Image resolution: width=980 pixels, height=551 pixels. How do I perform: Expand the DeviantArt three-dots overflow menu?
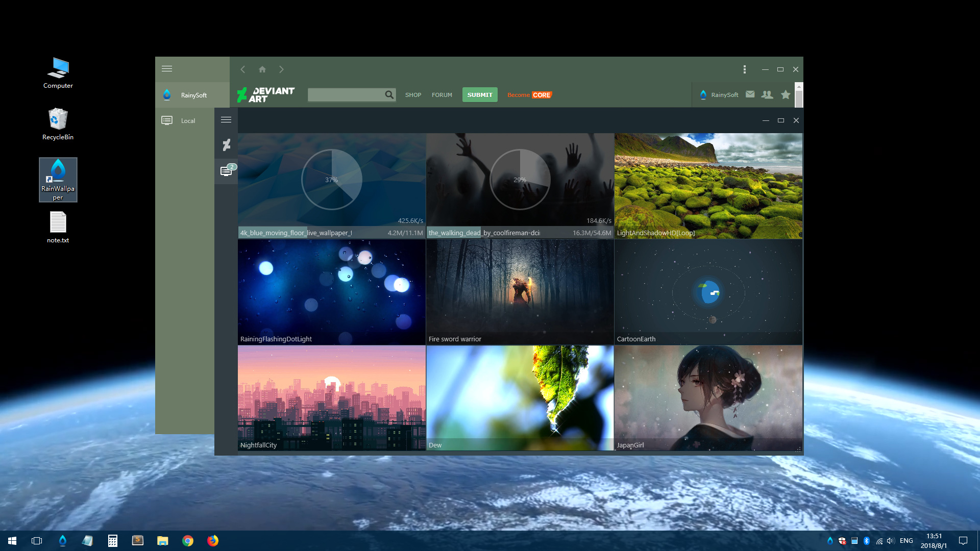[744, 69]
